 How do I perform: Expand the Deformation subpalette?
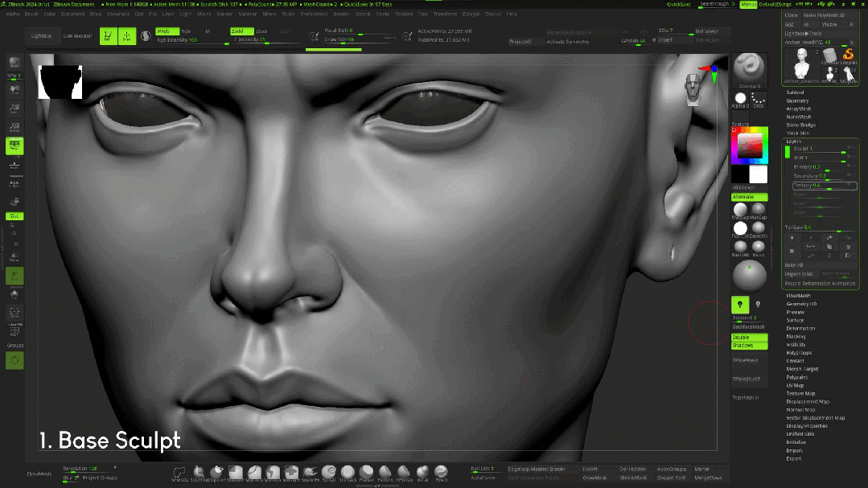point(800,328)
